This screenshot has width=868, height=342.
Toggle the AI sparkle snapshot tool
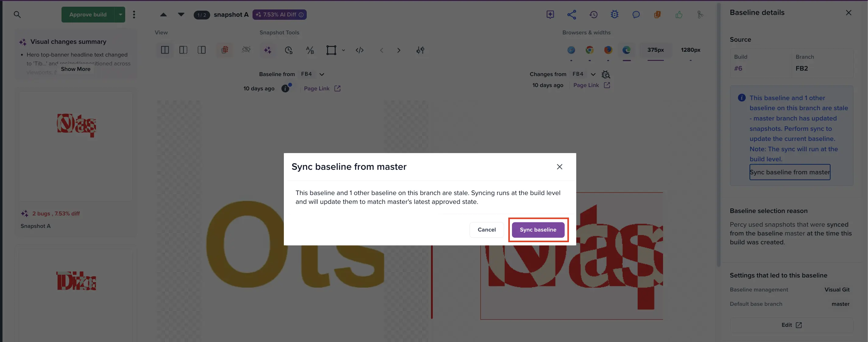267,50
